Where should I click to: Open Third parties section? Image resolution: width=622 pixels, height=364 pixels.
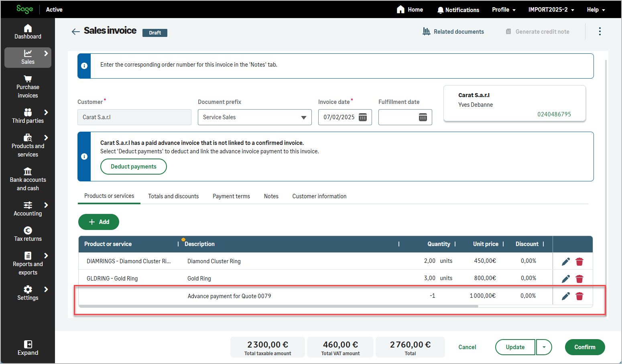pyautogui.click(x=28, y=116)
